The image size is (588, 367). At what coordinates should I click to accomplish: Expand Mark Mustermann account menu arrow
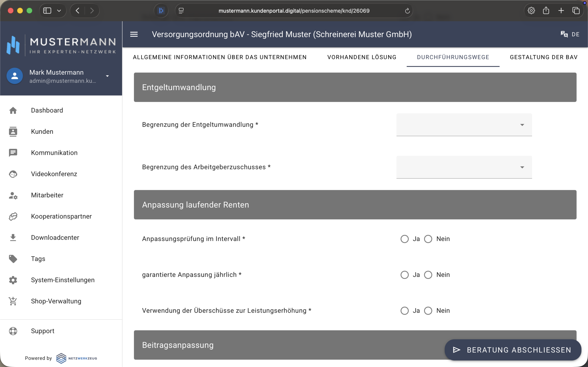click(x=107, y=76)
